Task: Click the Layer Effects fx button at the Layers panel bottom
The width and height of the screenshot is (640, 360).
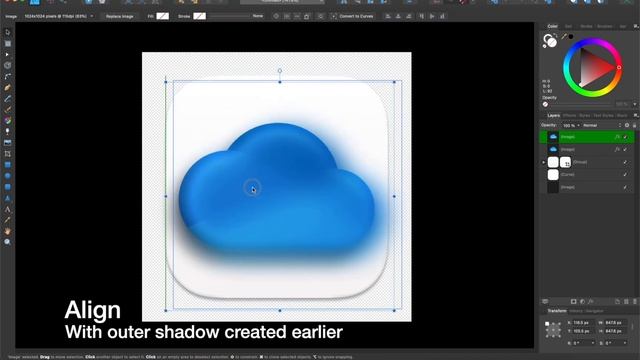Action: 591,302
